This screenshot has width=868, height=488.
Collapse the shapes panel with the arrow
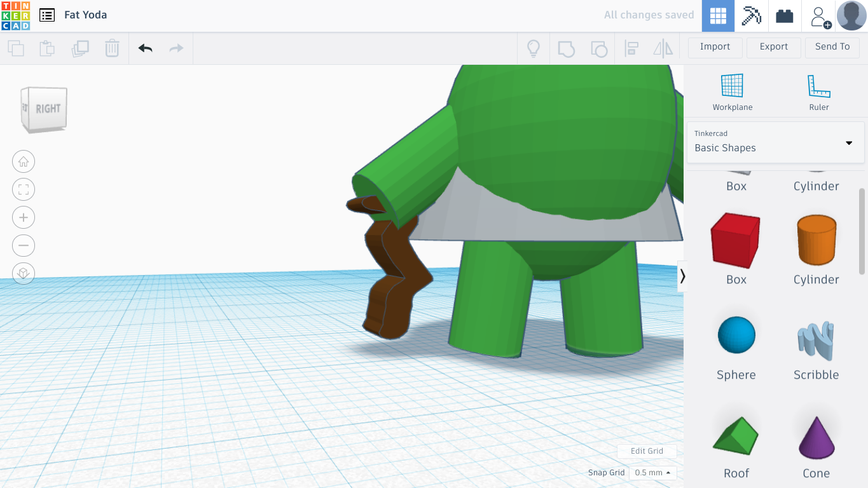point(683,276)
